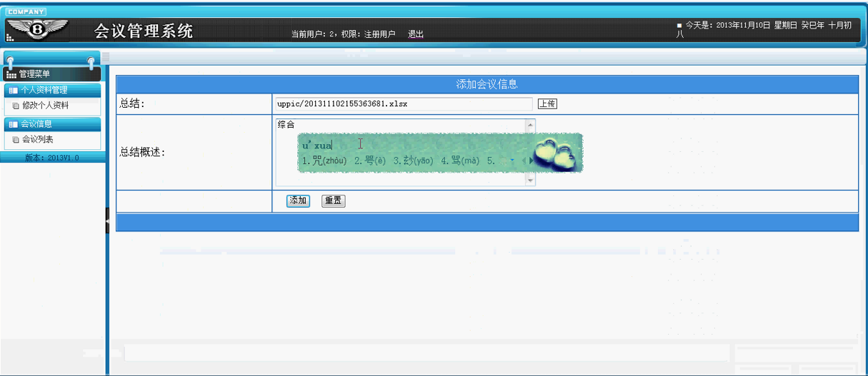Click the 重置 reset button
Image resolution: width=868 pixels, height=376 pixels.
coord(334,201)
